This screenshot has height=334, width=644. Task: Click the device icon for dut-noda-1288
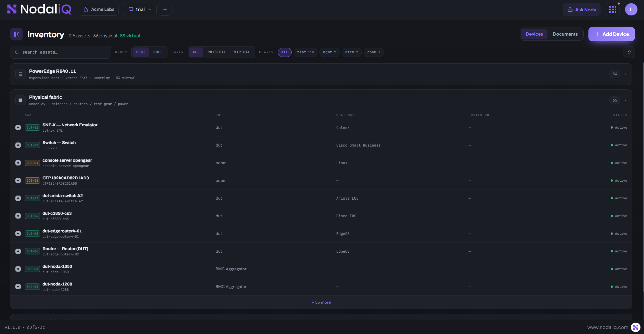(18, 287)
